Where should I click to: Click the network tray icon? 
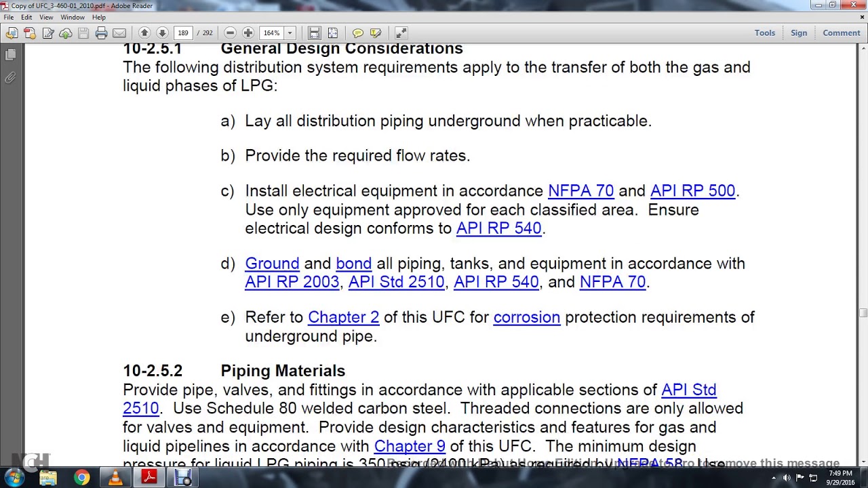click(x=812, y=478)
